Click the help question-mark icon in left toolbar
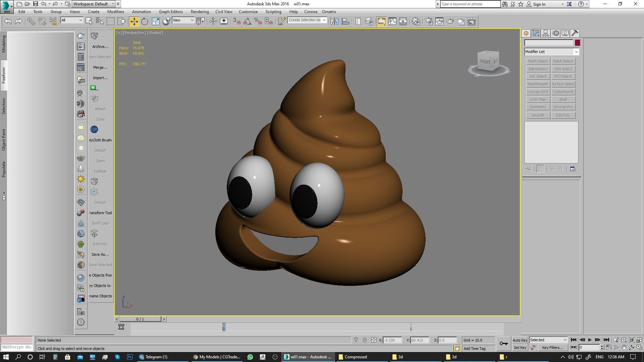Image resolution: width=644 pixels, height=362 pixels. [81, 322]
